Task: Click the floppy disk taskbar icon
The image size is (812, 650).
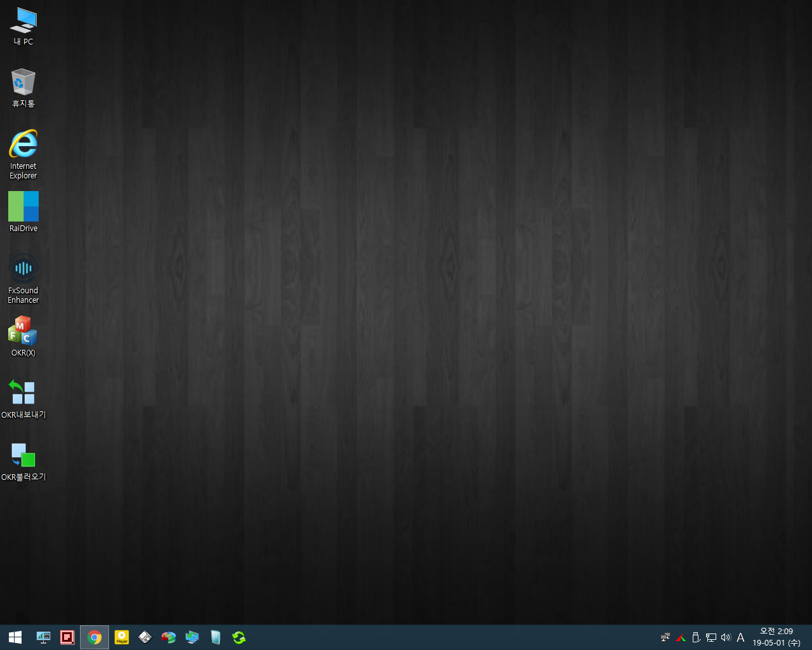Action: tap(145, 637)
